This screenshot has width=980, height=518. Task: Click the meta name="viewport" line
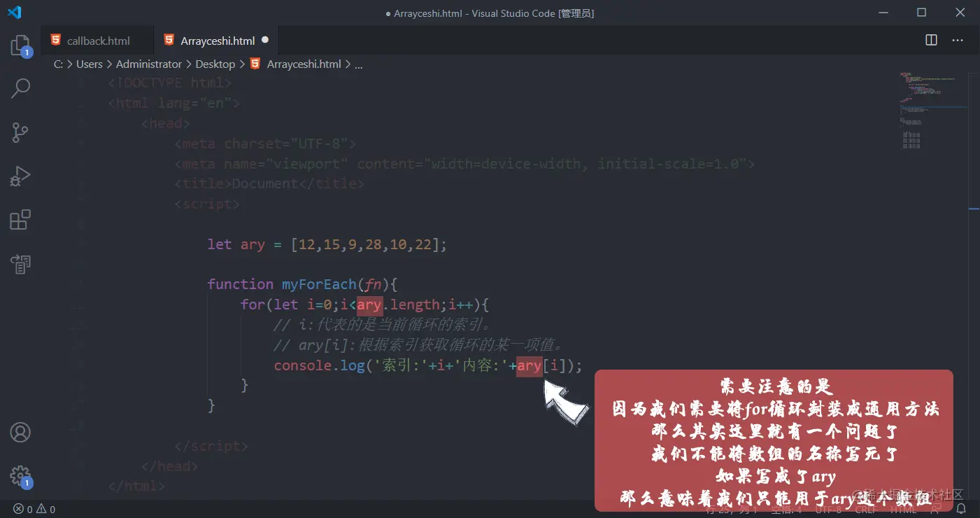tap(464, 164)
